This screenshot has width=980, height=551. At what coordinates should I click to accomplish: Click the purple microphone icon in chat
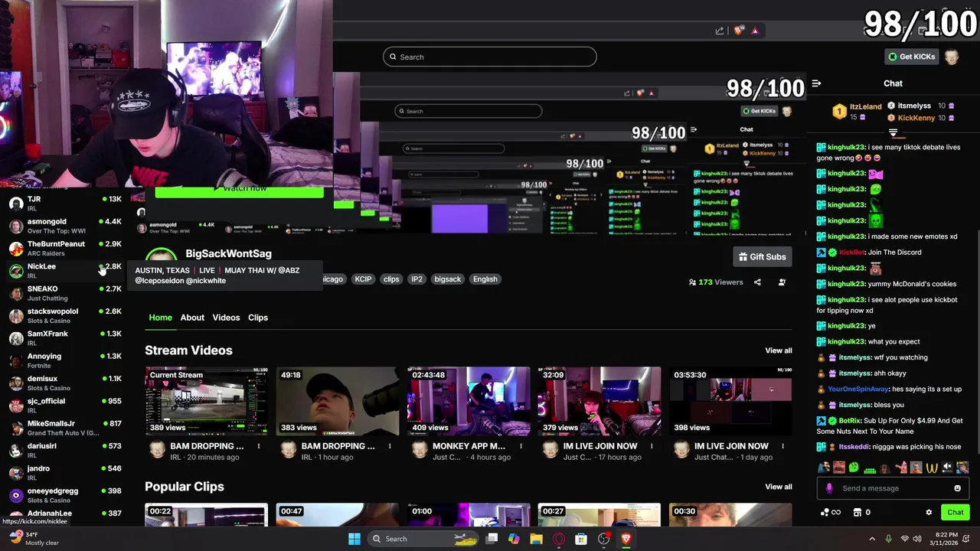pos(829,488)
